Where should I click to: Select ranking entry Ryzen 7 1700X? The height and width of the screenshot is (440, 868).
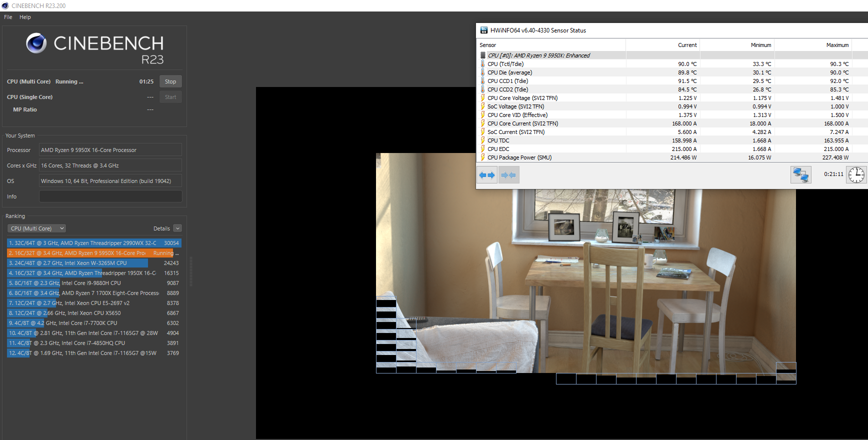point(94,293)
